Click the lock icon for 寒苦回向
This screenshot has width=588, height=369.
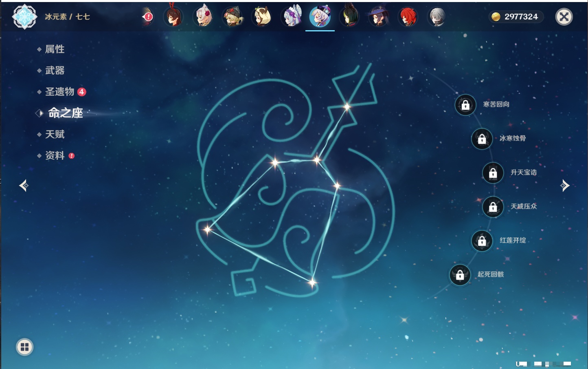[x=465, y=105]
